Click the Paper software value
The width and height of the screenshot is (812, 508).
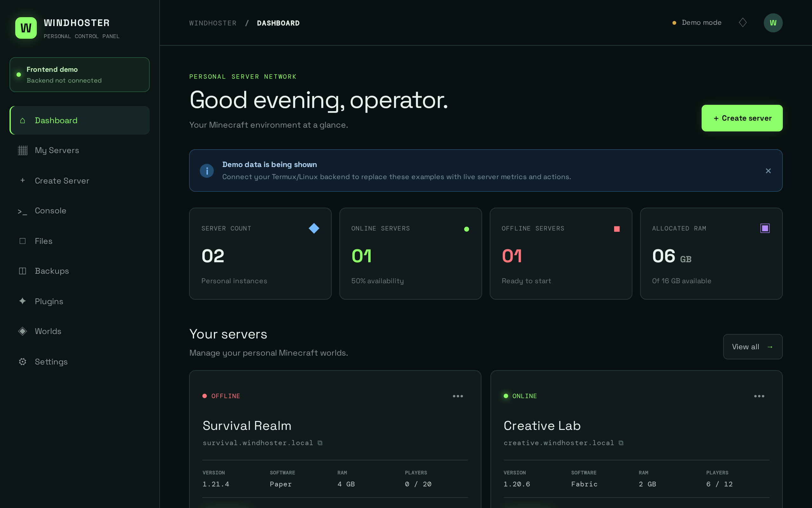[x=281, y=484]
